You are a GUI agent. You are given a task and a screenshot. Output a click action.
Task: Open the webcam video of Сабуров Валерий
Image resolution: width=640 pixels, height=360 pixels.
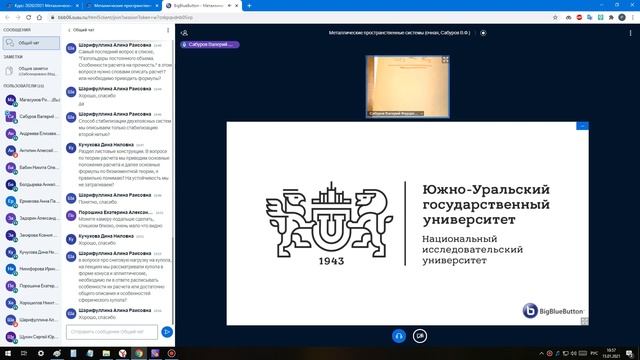coord(408,87)
